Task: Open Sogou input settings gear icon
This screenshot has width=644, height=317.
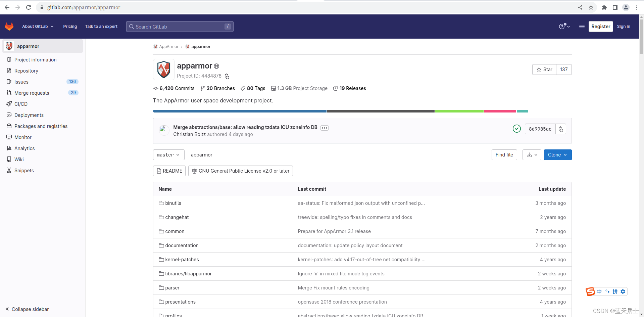Action: tap(623, 291)
